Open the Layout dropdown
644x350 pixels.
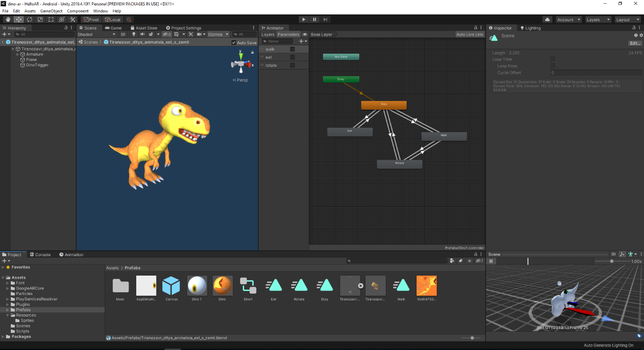click(x=627, y=19)
